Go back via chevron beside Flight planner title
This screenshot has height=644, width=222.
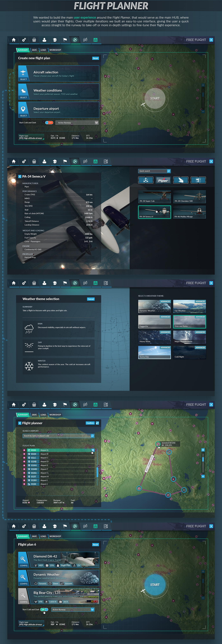pos(20,423)
